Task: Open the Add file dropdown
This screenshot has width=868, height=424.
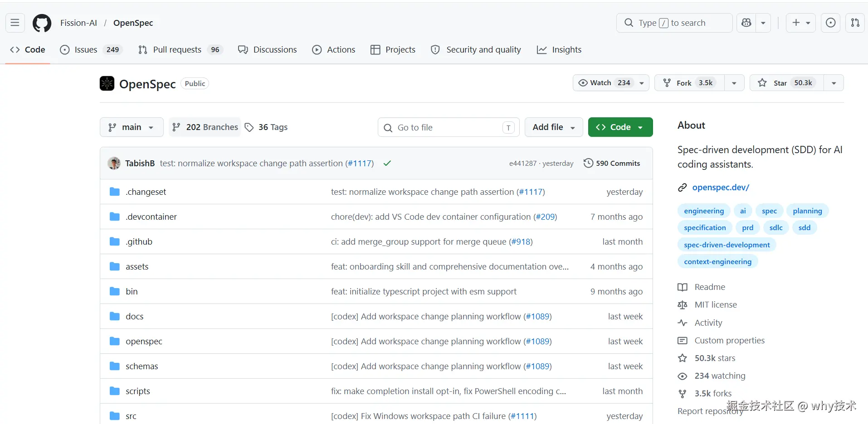Action: pyautogui.click(x=554, y=127)
